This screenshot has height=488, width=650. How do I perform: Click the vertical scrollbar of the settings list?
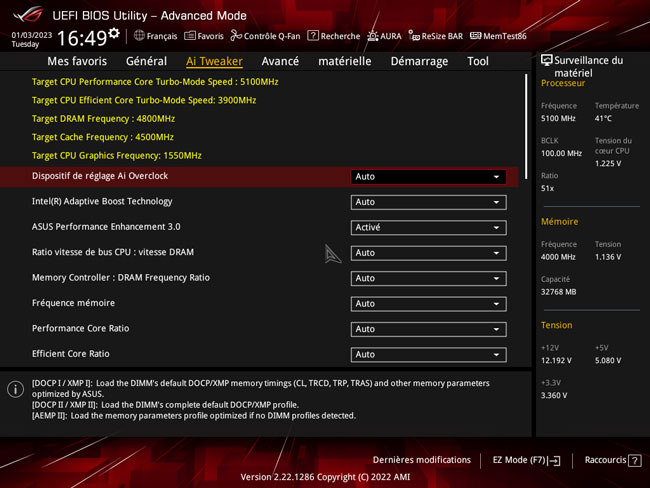[x=526, y=120]
